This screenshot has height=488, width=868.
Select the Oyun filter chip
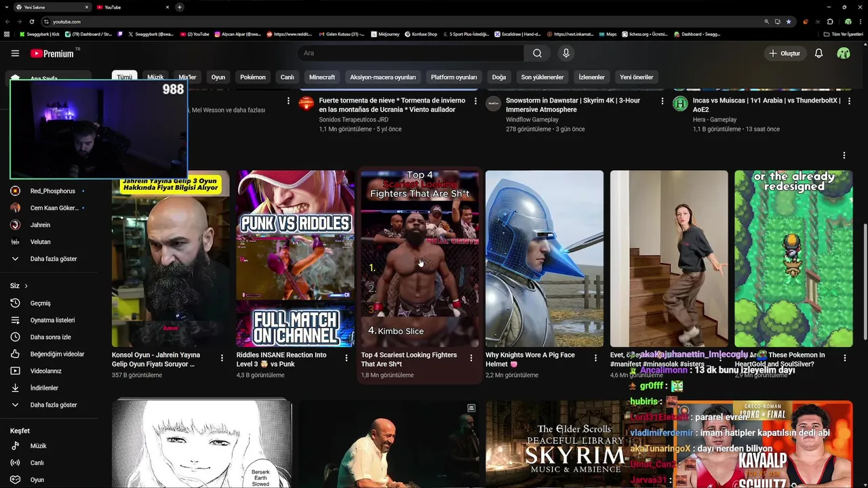(x=218, y=77)
